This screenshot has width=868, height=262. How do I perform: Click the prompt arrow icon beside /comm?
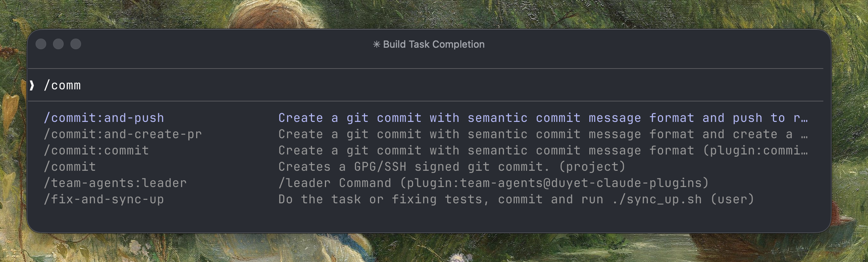(x=32, y=85)
